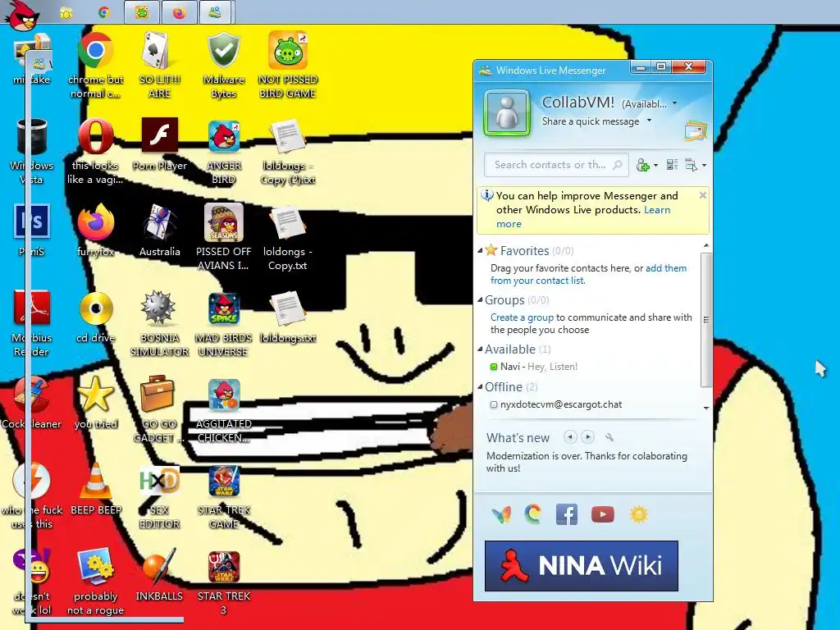The image size is (840, 630).
Task: Click the Share a quick message text
Action: (x=591, y=121)
